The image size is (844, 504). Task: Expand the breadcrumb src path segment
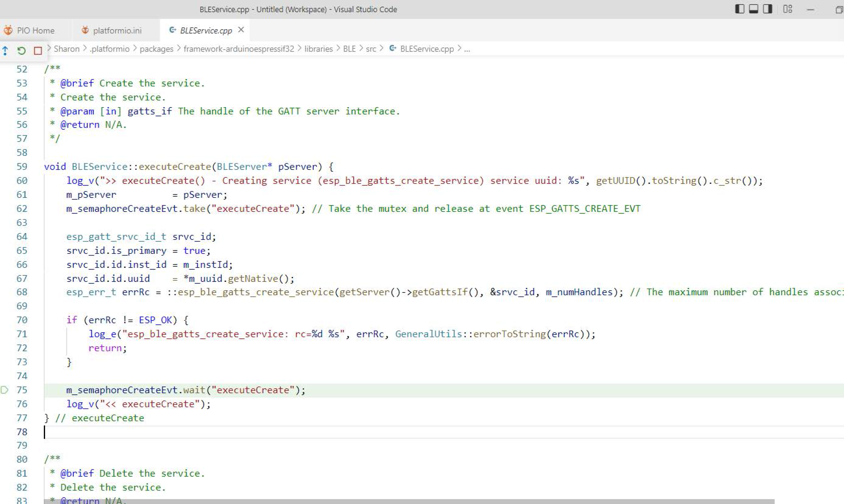tap(373, 49)
